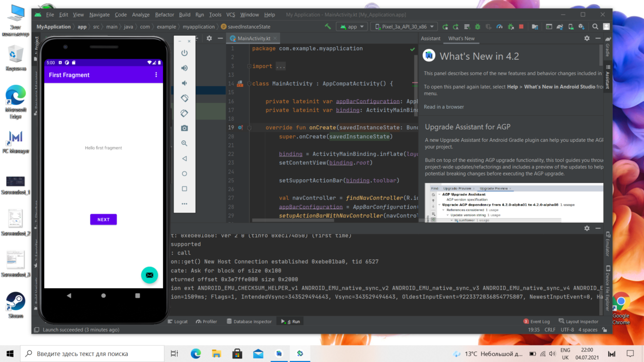
Task: Click the emulator volume down icon
Action: [185, 83]
